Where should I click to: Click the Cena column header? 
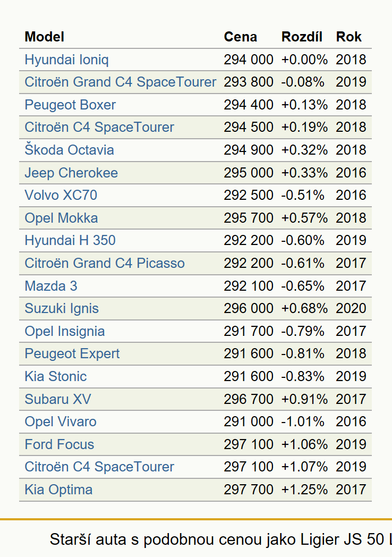coord(241,37)
